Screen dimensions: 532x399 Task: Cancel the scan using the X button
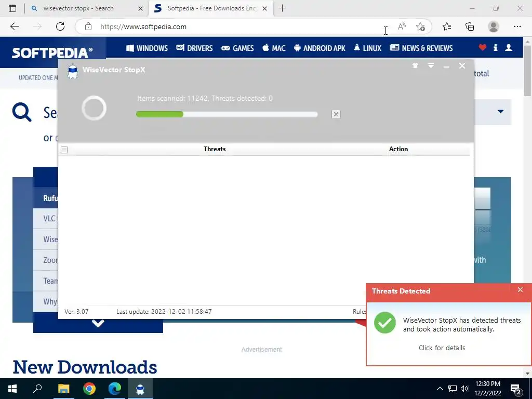pos(336,114)
